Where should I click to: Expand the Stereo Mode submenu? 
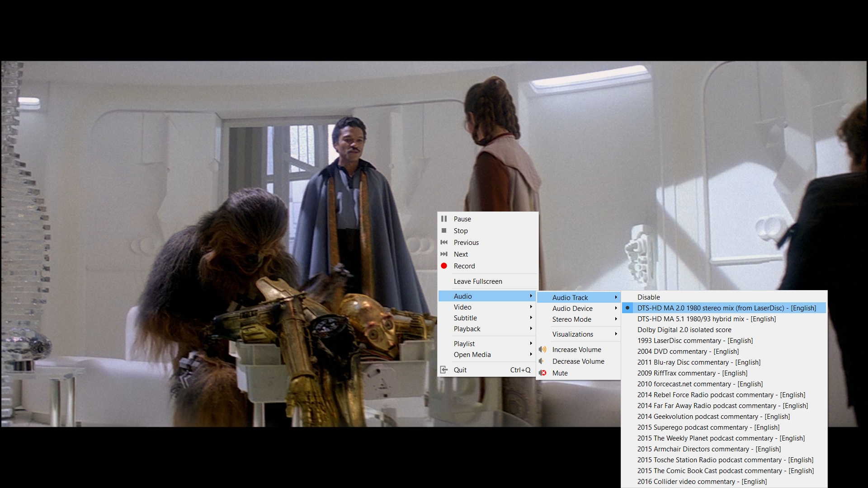click(x=578, y=319)
